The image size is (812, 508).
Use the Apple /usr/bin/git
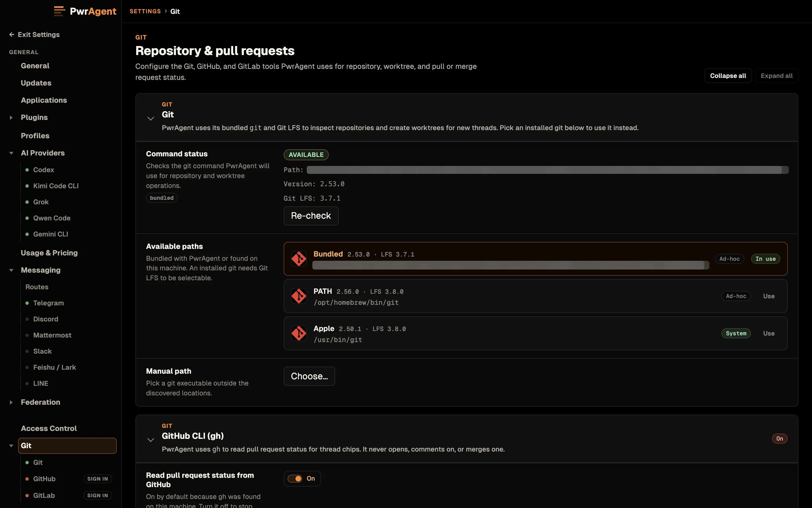769,333
